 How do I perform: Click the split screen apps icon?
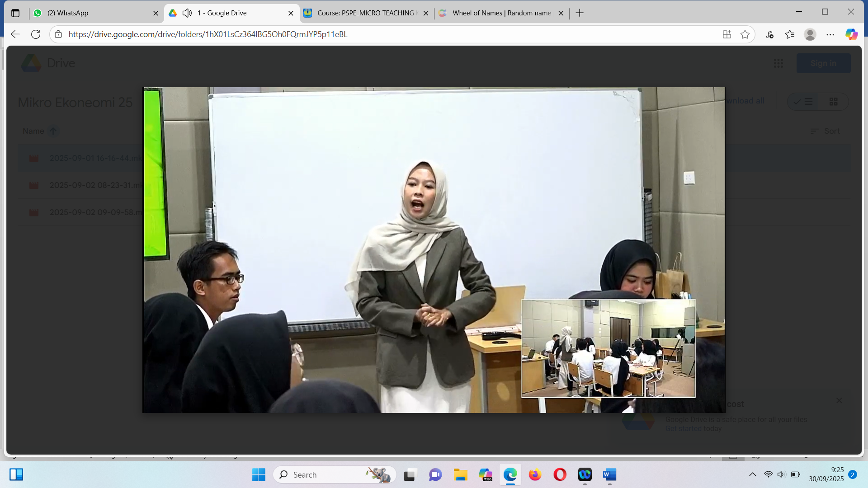(x=727, y=34)
